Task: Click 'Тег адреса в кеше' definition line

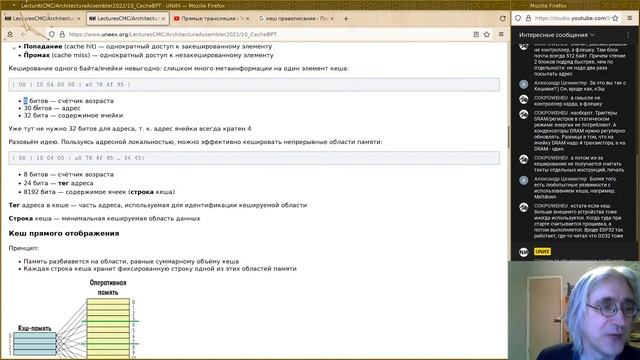Action: [158, 205]
